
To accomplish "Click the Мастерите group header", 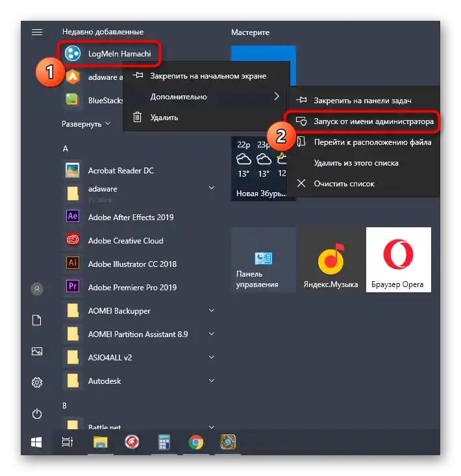I will (250, 32).
